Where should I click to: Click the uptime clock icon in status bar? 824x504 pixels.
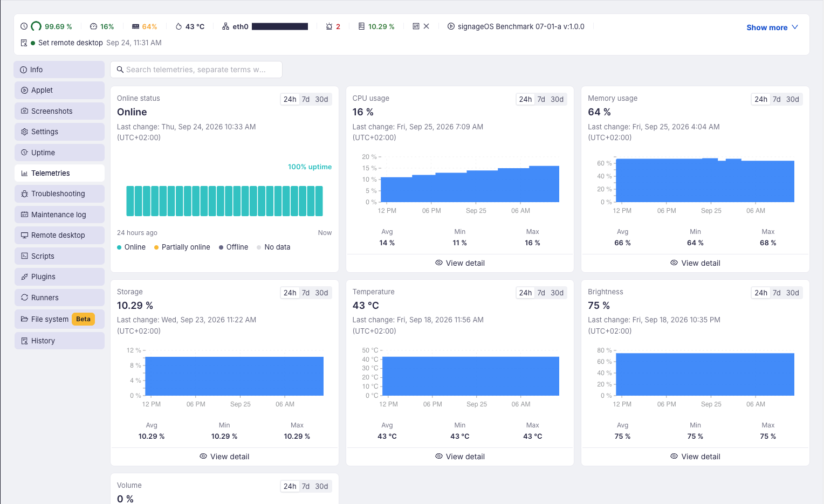click(x=24, y=26)
